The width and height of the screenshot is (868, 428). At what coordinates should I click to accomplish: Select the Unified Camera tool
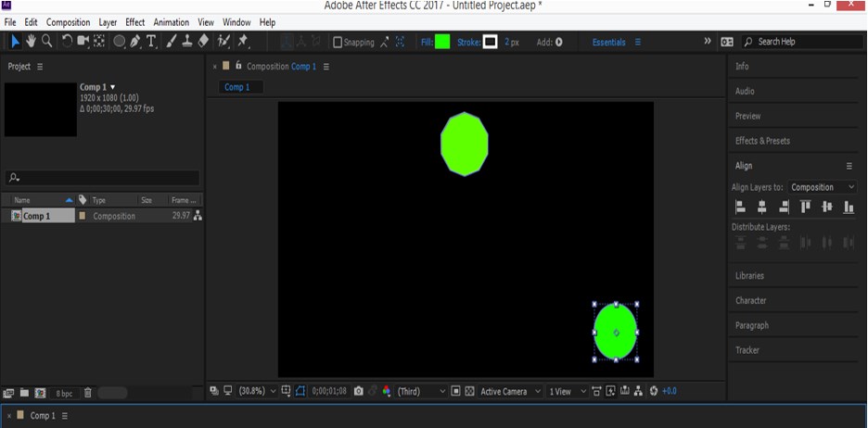[83, 41]
